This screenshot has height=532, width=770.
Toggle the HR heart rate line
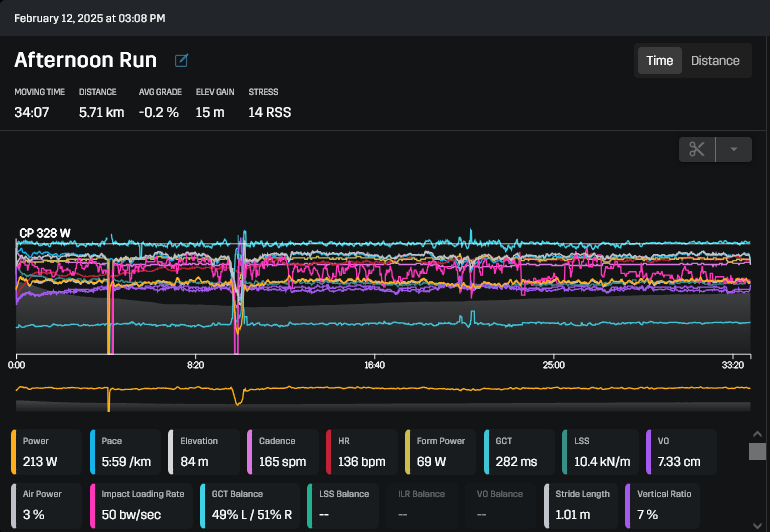361,452
